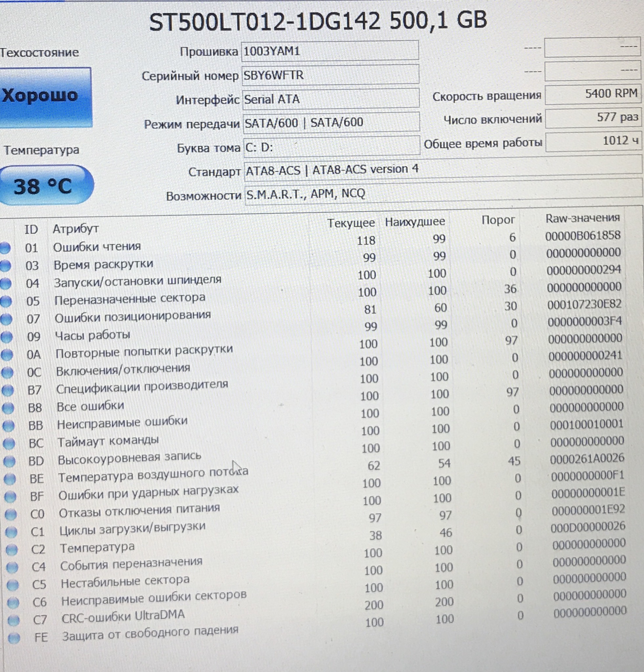Click the power-on count value 577 раз

click(593, 117)
